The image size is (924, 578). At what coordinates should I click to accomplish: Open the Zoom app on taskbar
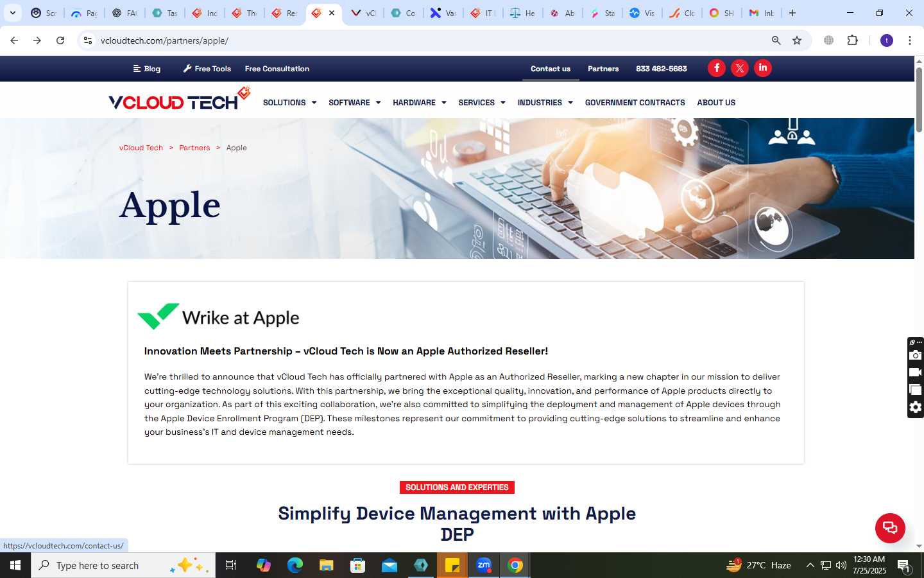coord(484,565)
